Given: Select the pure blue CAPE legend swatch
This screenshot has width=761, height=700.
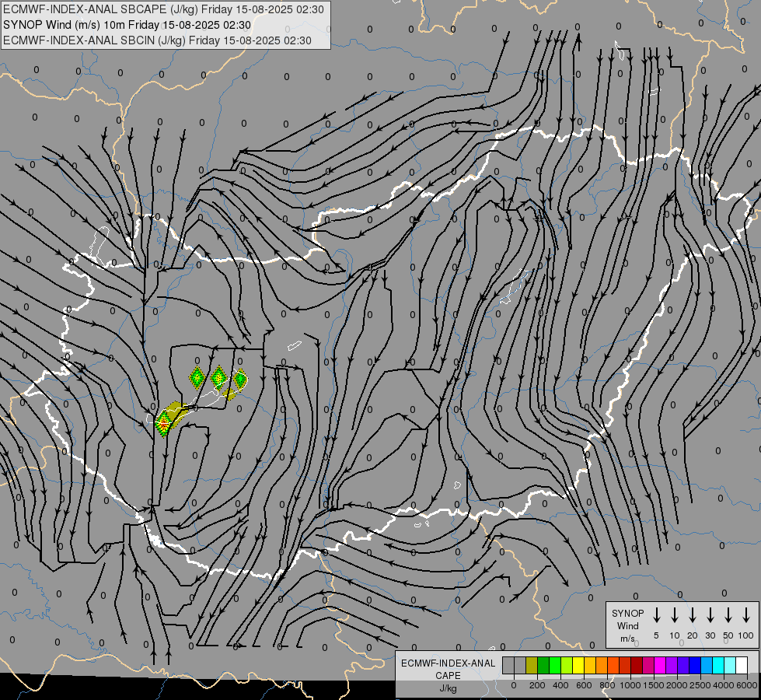Looking at the screenshot, I should click(695, 665).
